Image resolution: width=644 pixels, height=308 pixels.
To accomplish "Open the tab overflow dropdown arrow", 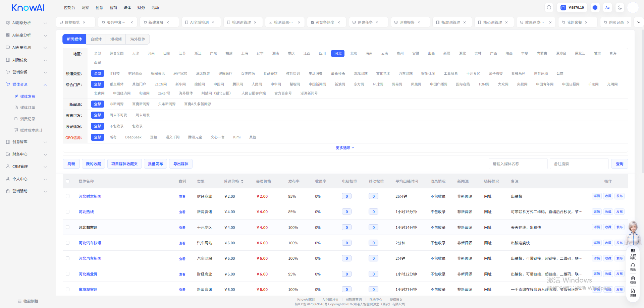I will [x=639, y=22].
